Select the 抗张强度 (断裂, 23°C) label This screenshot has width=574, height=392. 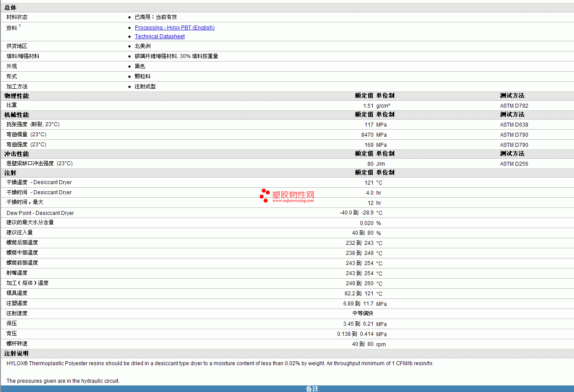[x=33, y=124]
